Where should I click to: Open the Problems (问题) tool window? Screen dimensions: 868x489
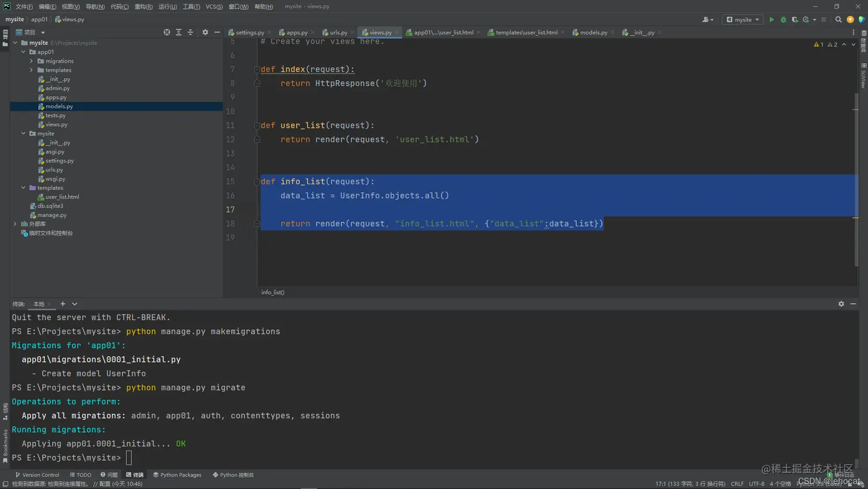tap(109, 475)
